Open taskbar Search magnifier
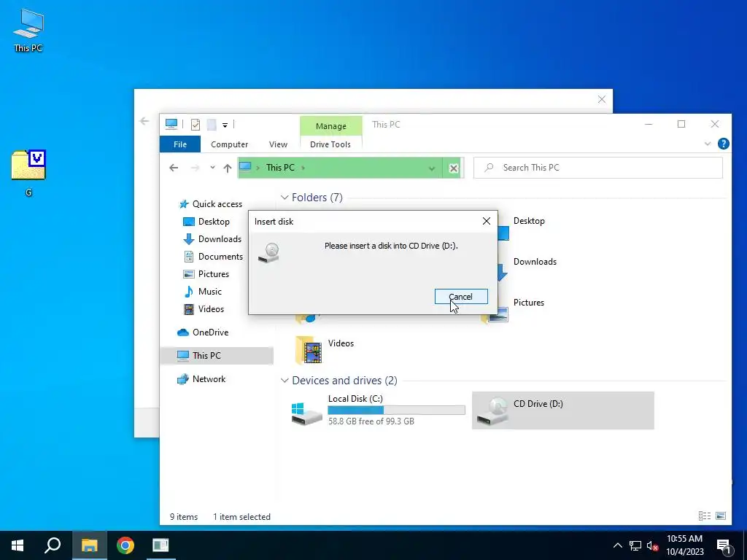Image resolution: width=747 pixels, height=560 pixels. click(53, 545)
